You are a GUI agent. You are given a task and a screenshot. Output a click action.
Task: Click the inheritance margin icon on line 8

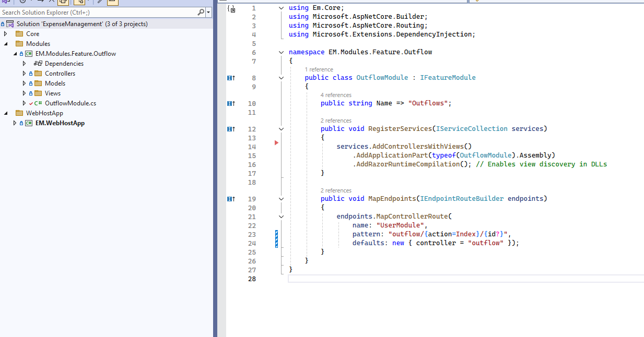231,78
